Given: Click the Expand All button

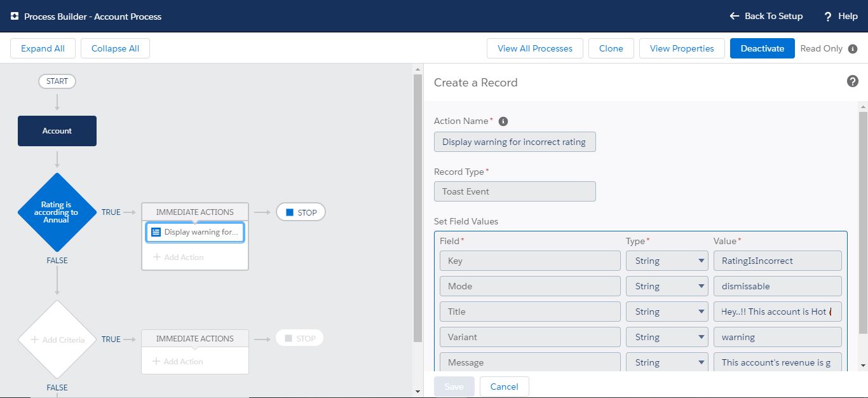Looking at the screenshot, I should (x=43, y=48).
